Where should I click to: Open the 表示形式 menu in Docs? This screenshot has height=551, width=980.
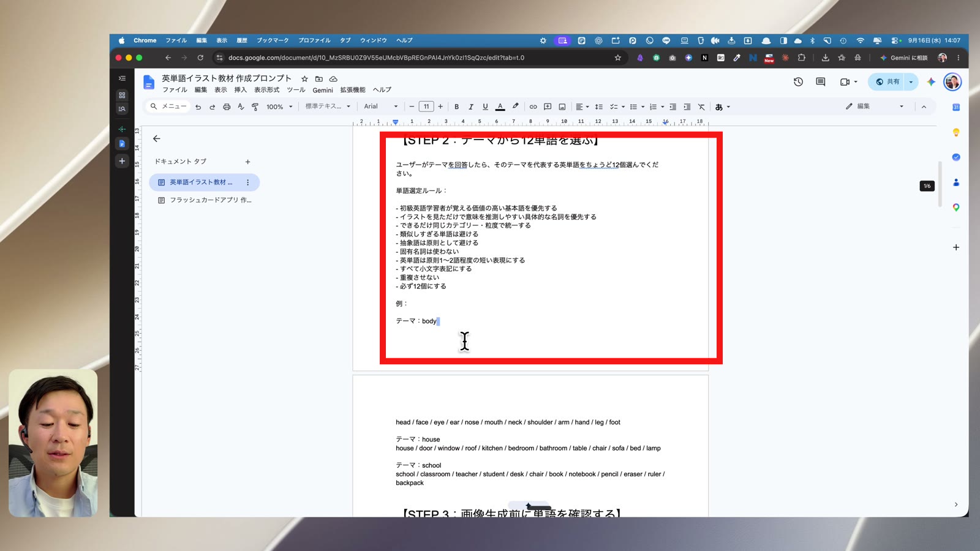point(266,90)
